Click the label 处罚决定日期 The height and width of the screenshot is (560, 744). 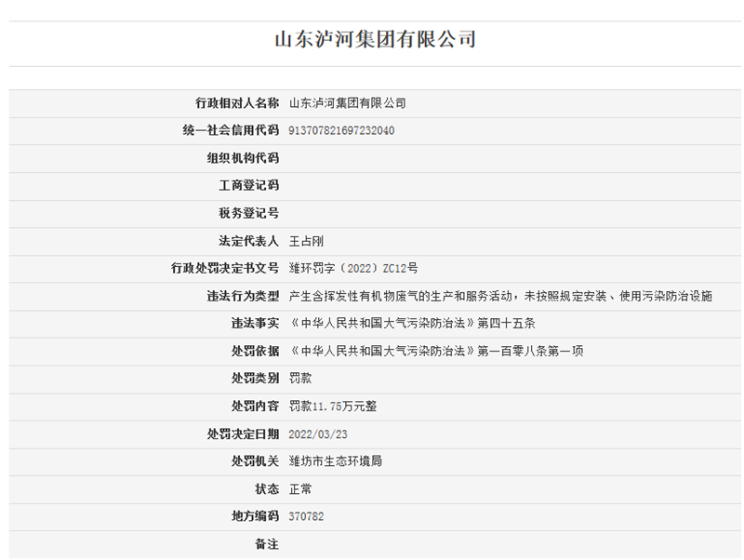point(243,434)
